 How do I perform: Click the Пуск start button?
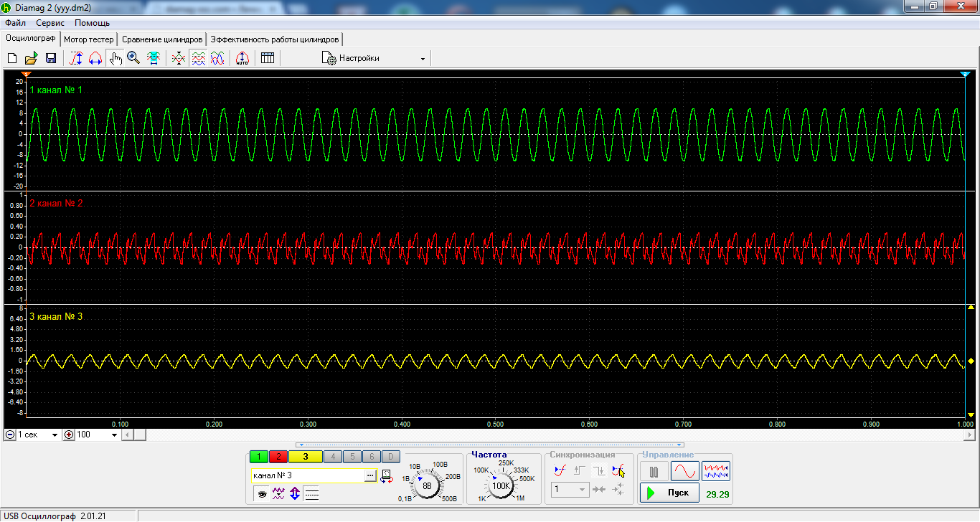tap(669, 493)
